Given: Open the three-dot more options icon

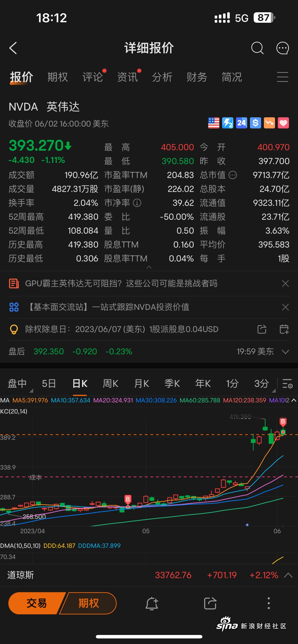Looking at the screenshot, I should pyautogui.click(x=269, y=603).
